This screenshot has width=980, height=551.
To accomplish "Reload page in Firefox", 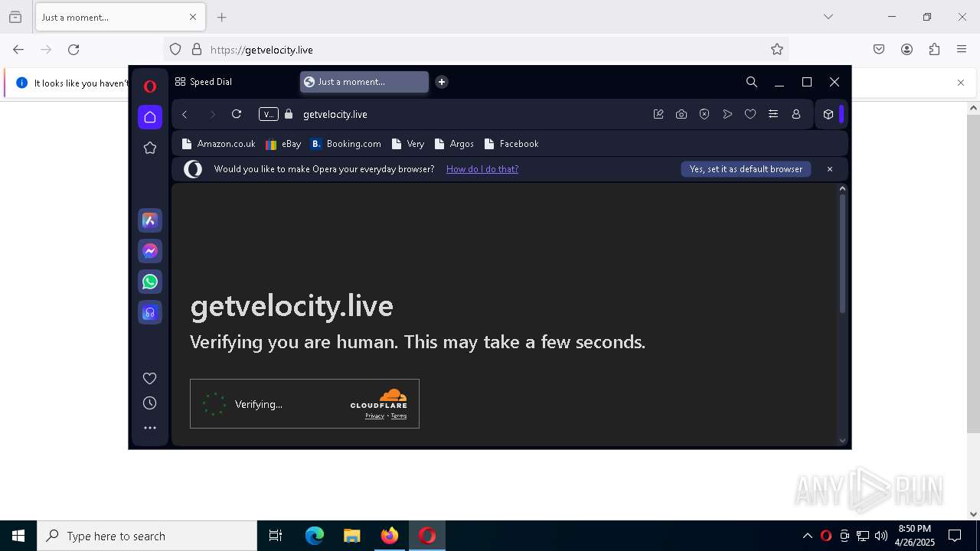I will click(x=73, y=50).
